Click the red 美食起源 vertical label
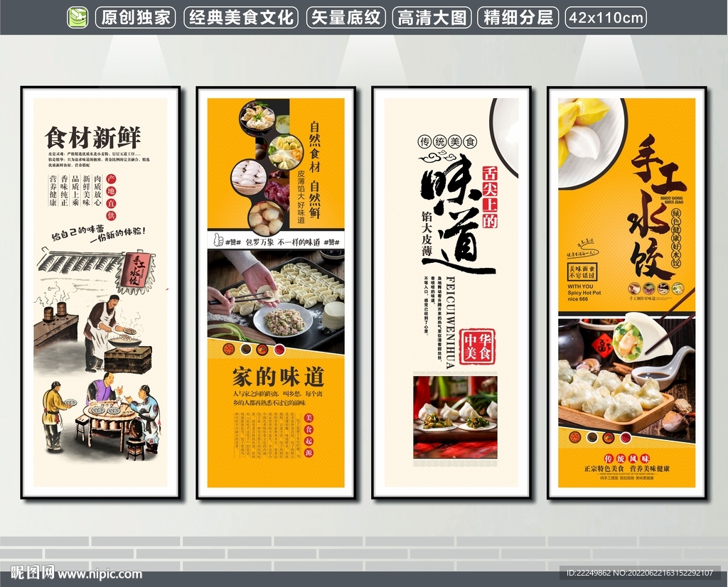The height and width of the screenshot is (587, 728). pyautogui.click(x=308, y=435)
